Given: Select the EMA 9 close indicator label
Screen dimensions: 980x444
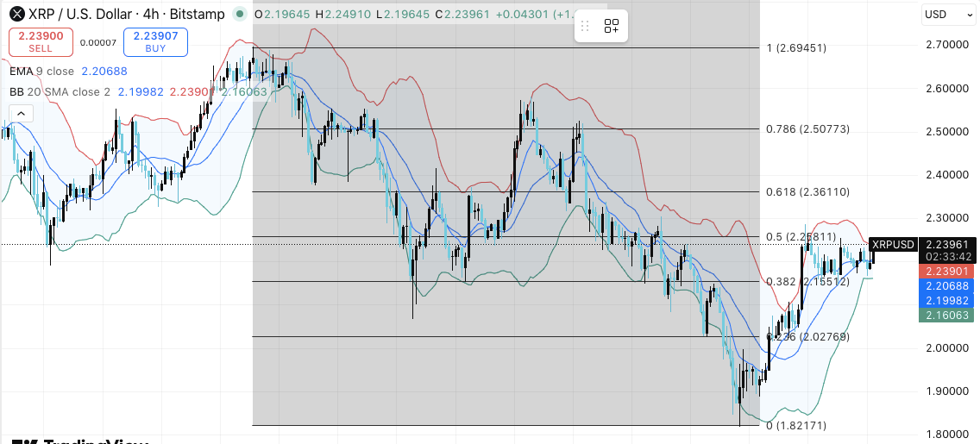Looking at the screenshot, I should coord(42,72).
